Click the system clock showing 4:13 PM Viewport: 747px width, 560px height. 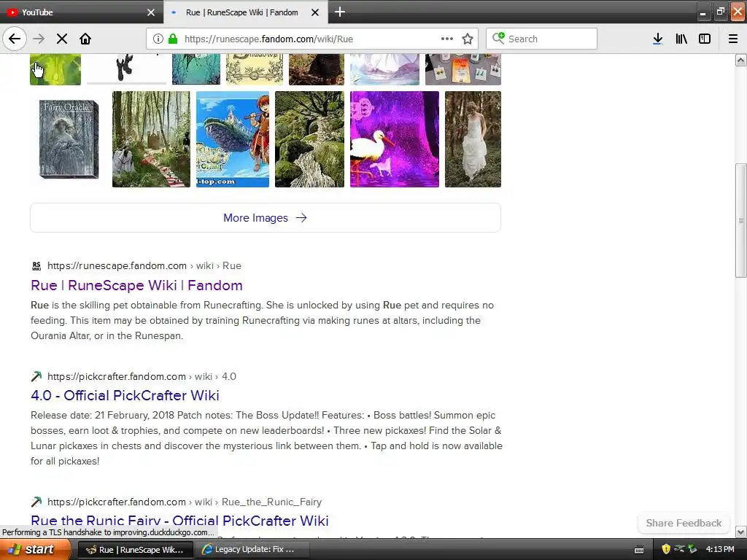[720, 549]
